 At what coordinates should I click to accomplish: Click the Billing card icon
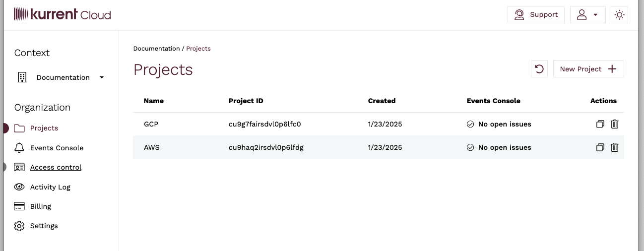click(x=19, y=206)
